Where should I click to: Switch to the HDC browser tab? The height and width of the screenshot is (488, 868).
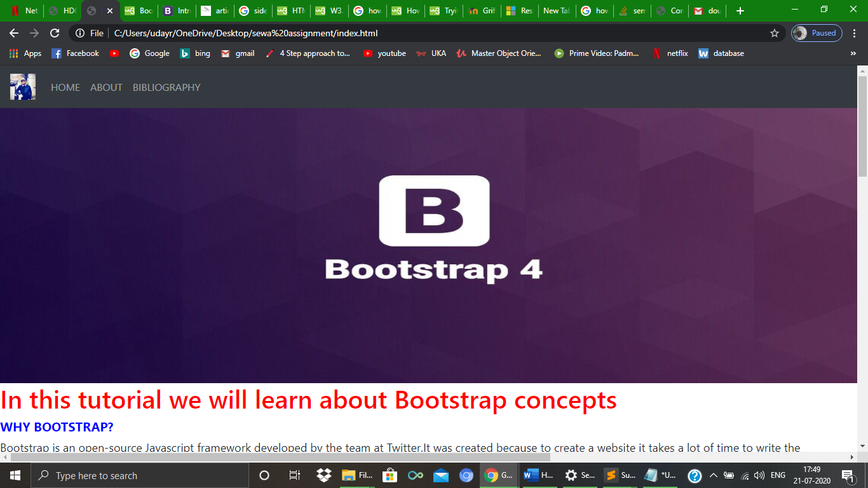pyautogui.click(x=62, y=11)
